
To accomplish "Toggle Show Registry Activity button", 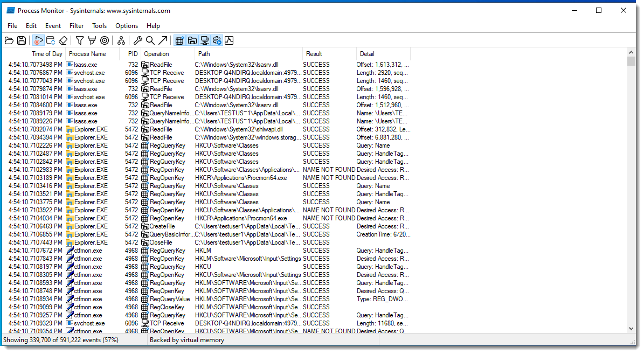I will 179,40.
